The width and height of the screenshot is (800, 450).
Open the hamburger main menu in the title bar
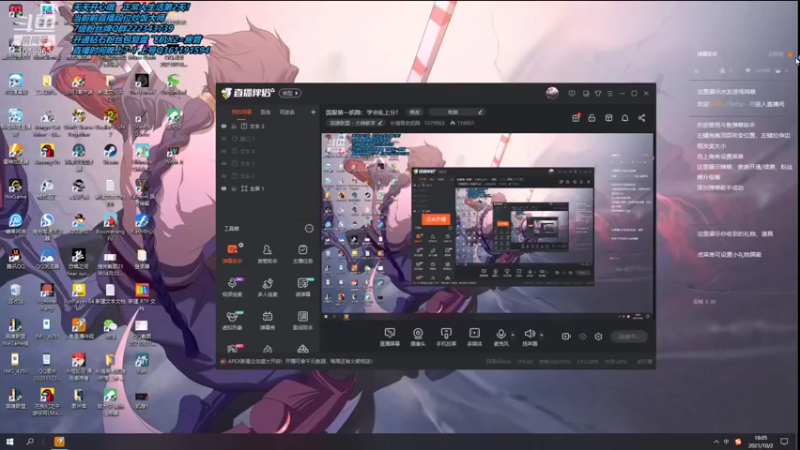(610, 93)
